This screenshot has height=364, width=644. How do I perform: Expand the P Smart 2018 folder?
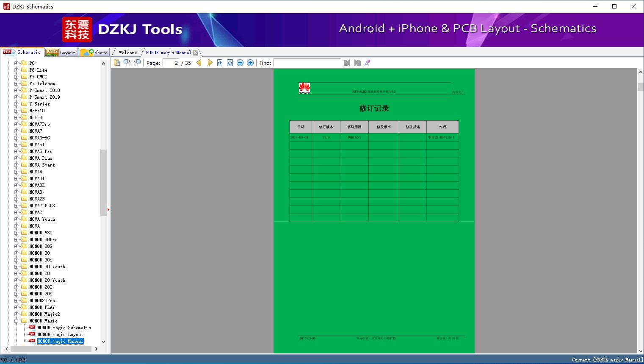[17, 90]
